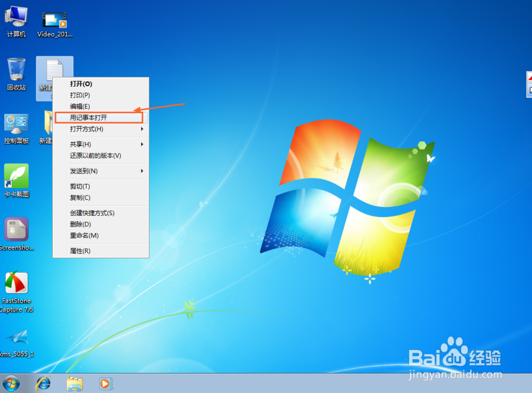Open Windows Media Player from taskbar
This screenshot has width=532, height=393.
105,384
